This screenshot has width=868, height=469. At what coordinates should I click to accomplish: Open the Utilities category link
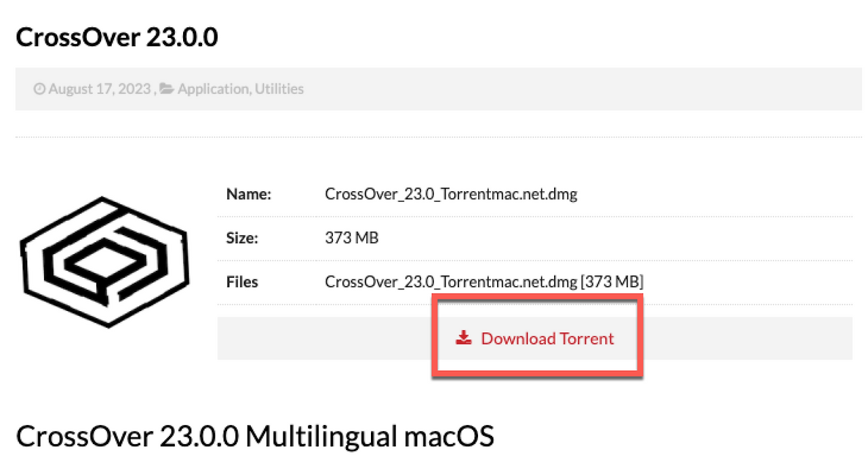click(x=279, y=89)
